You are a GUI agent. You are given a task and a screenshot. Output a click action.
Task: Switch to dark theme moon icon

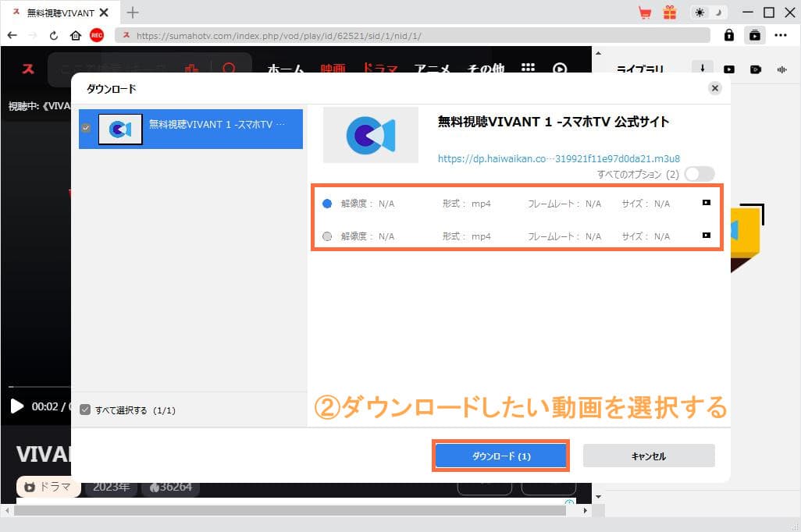(x=719, y=12)
